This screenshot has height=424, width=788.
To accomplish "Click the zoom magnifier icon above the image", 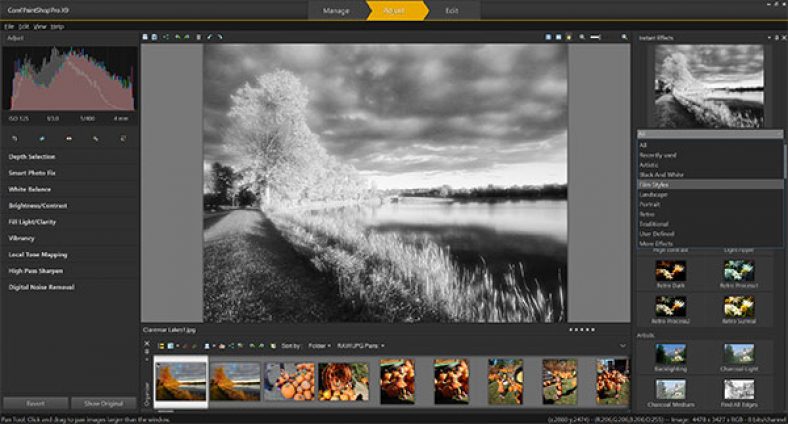I will click(582, 37).
